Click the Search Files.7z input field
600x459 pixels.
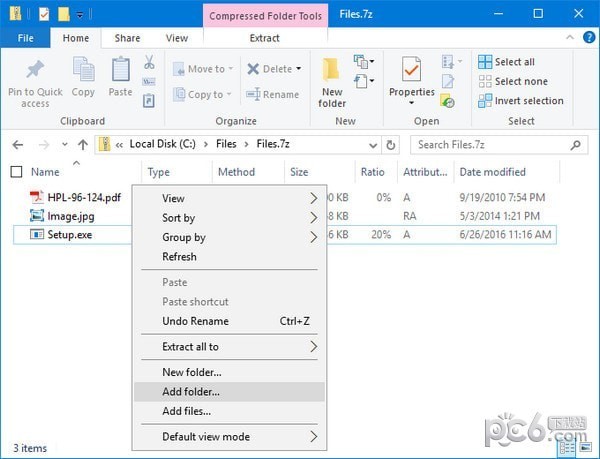[490, 144]
